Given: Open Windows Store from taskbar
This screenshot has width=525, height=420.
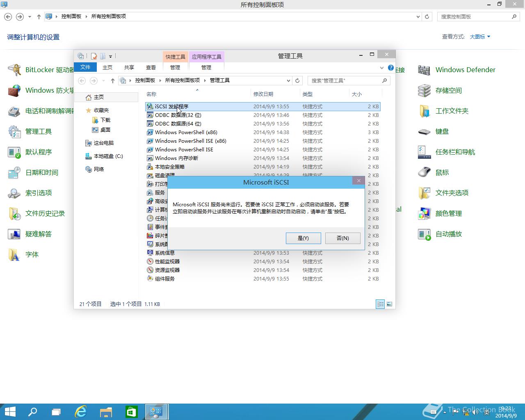Looking at the screenshot, I should pyautogui.click(x=131, y=411).
